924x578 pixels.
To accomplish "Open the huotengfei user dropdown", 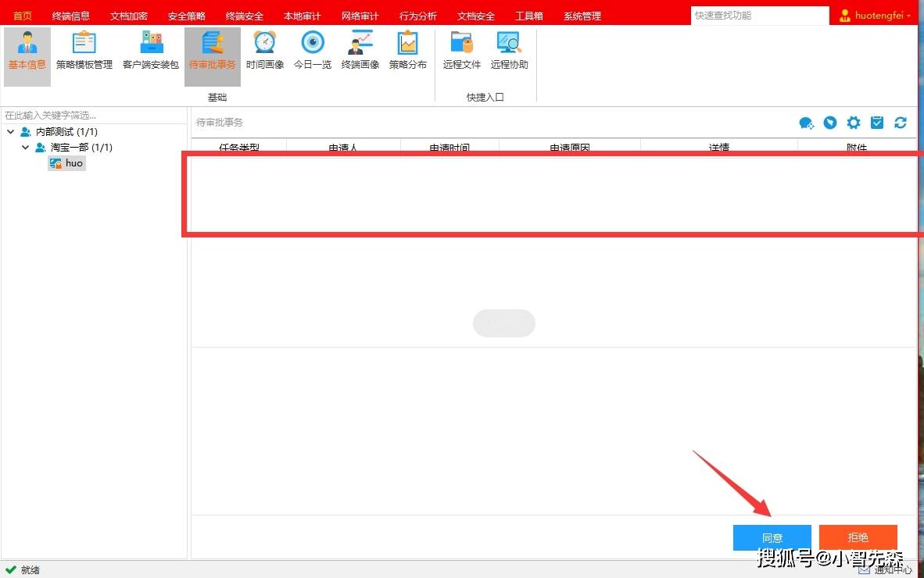I will pos(875,16).
